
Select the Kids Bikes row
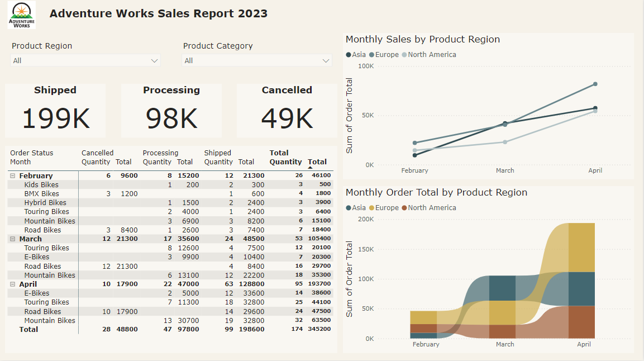click(x=170, y=185)
